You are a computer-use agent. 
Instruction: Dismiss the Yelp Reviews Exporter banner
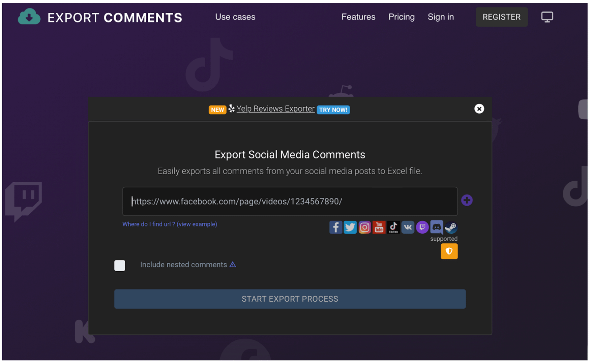tap(479, 109)
